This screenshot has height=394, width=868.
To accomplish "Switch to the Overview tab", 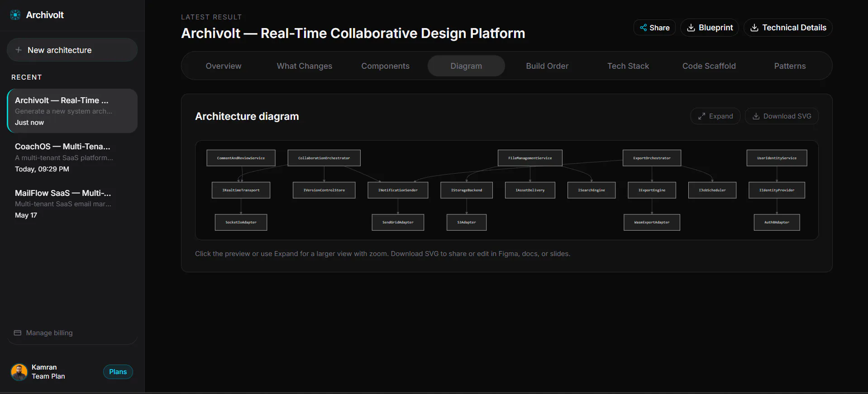I will 224,66.
